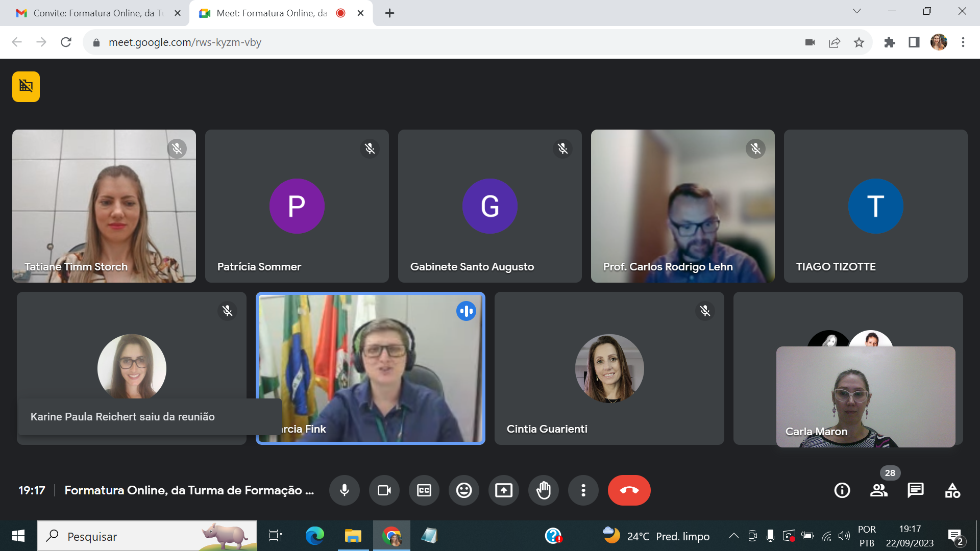Open the chat messages panel
This screenshot has height=551, width=980.
(x=915, y=490)
